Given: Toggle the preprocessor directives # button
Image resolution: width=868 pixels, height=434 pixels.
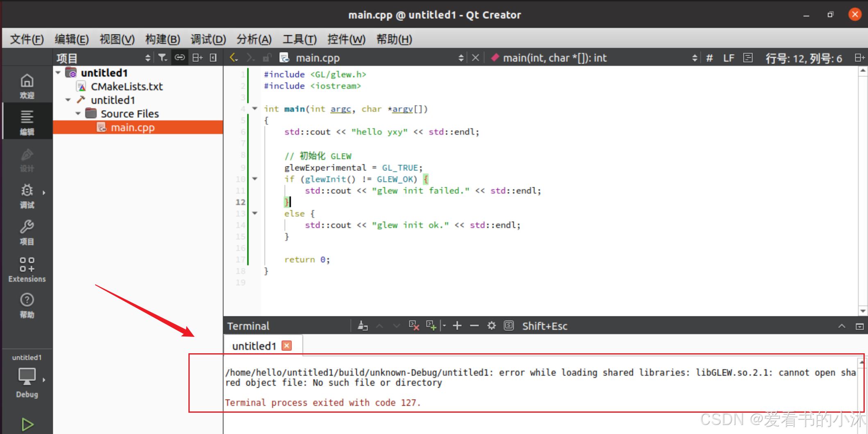Looking at the screenshot, I should pos(709,58).
